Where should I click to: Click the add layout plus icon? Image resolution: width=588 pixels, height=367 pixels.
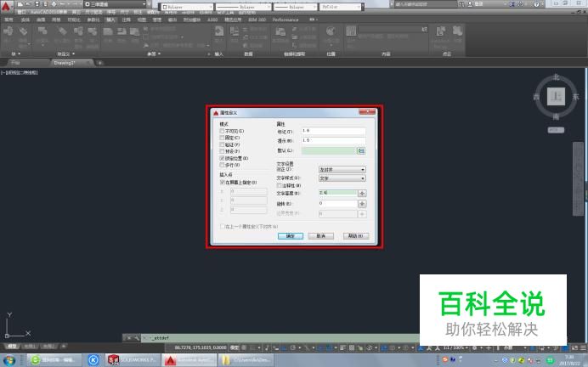pyautogui.click(x=64, y=347)
